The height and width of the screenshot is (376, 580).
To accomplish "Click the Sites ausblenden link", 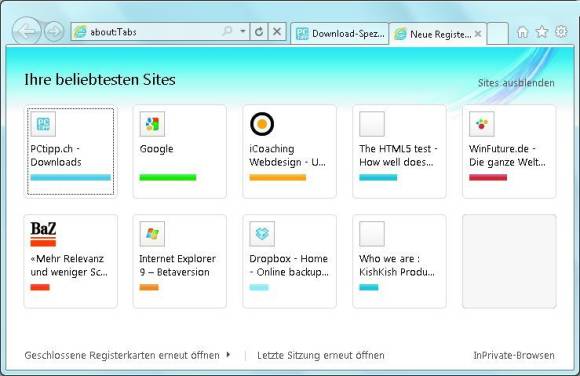I will (516, 83).
